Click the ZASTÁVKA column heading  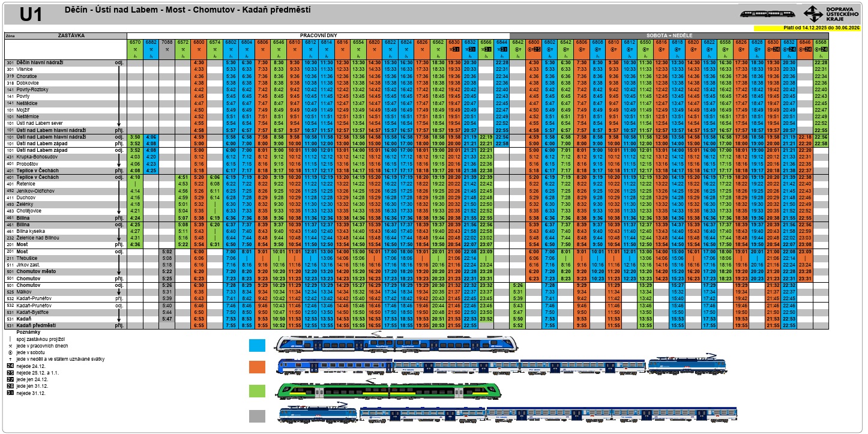[71, 35]
